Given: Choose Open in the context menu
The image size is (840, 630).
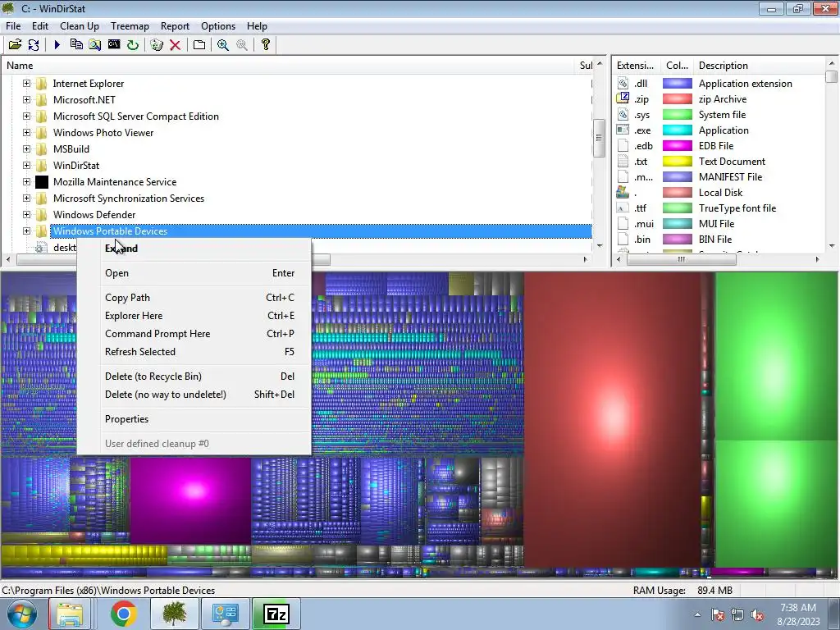Looking at the screenshot, I should point(194,273).
